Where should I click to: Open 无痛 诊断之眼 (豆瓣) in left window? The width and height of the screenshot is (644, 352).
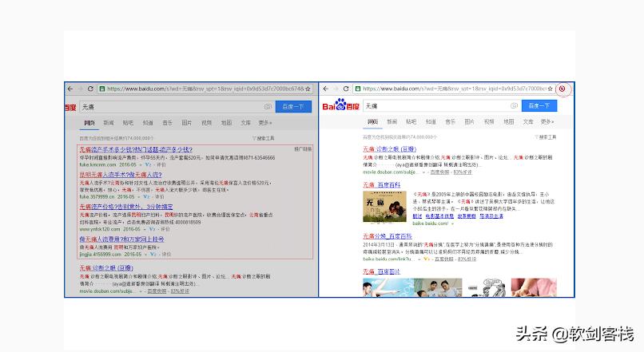point(106,268)
